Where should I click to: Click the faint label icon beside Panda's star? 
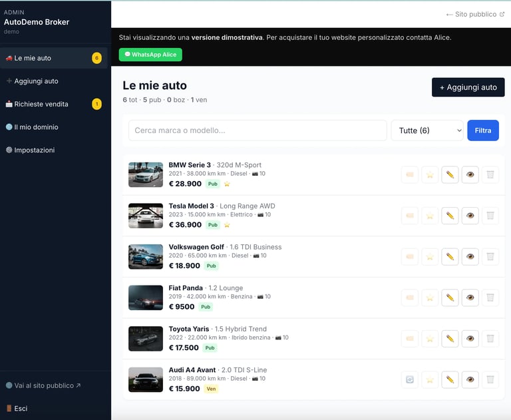(410, 298)
